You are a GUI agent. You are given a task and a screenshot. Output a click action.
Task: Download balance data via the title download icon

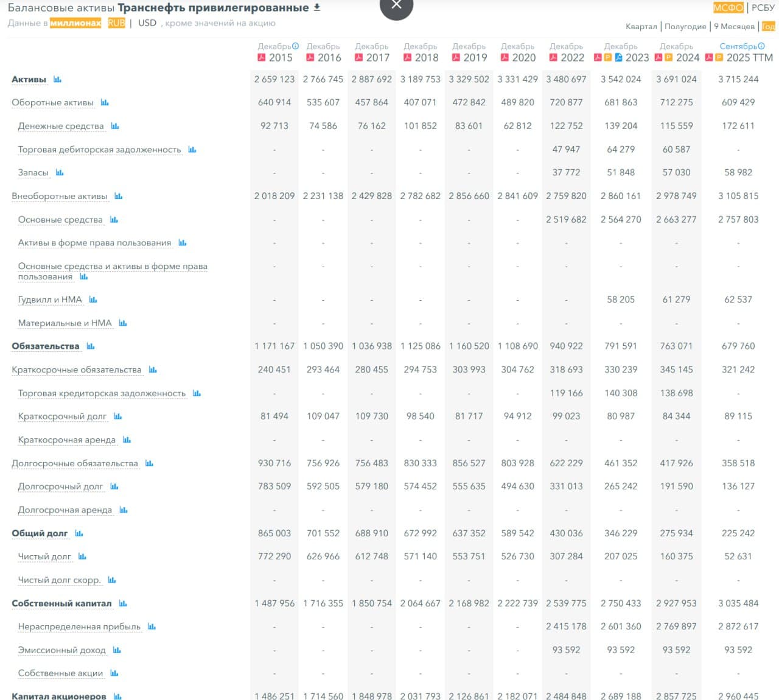[x=316, y=8]
